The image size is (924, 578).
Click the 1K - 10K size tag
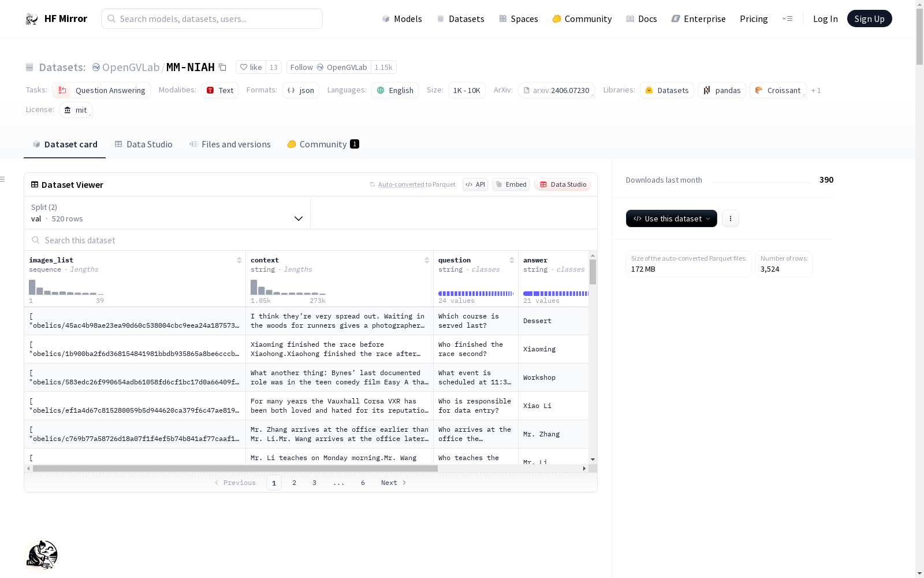click(467, 90)
